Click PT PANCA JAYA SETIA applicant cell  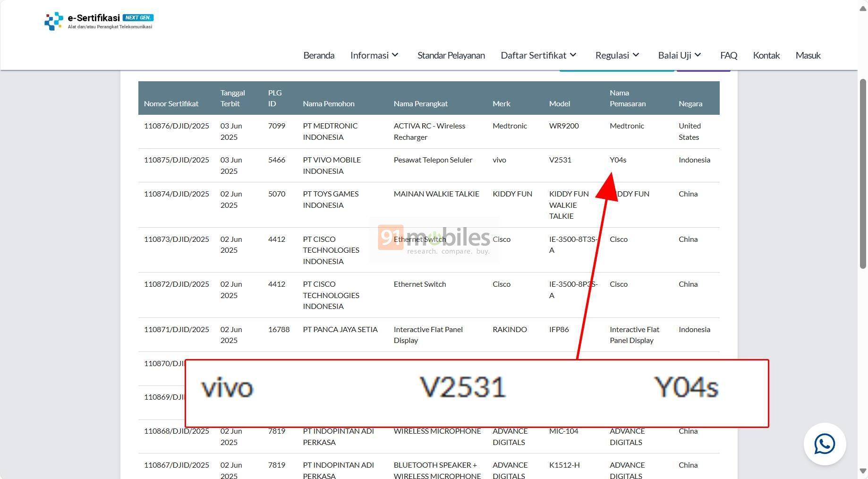[x=340, y=329]
